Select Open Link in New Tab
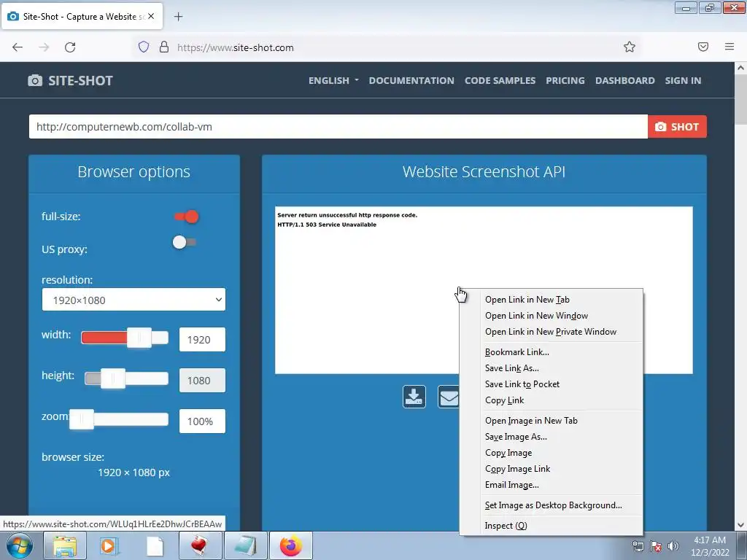 (527, 300)
